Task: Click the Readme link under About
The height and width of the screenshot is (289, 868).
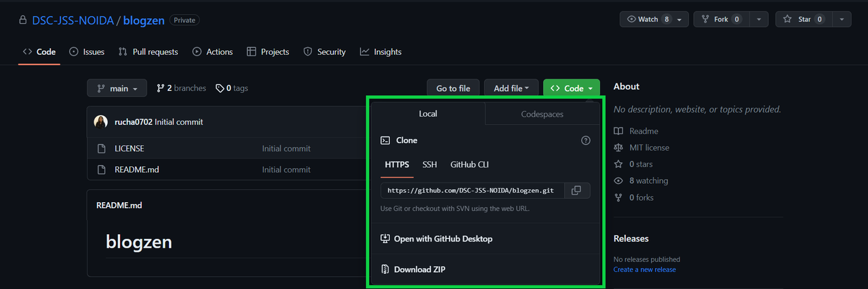Action: [x=636, y=131]
